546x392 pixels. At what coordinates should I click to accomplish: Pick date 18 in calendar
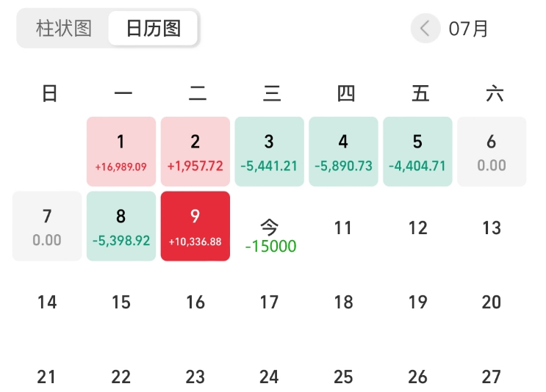coord(344,302)
